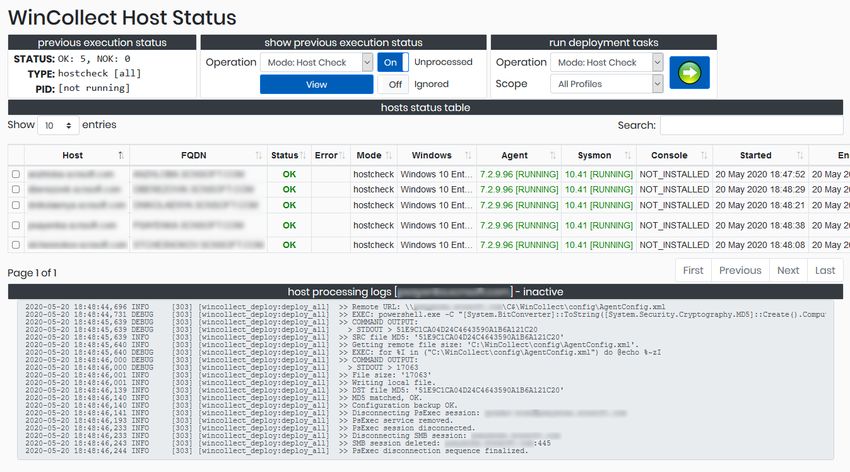Sort table by FQDN column arrow
The width and height of the screenshot is (850, 472).
pyautogui.click(x=259, y=156)
